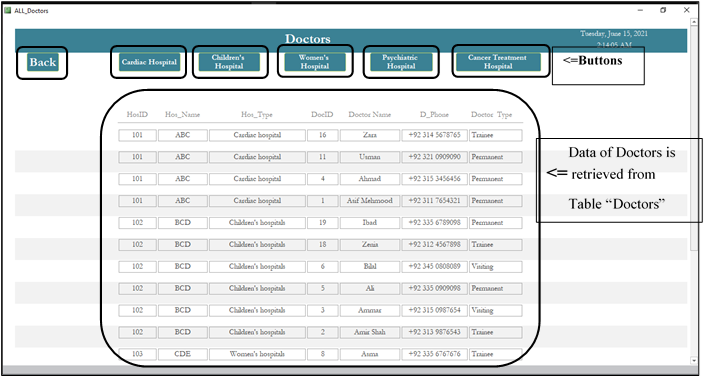Click the DocID field showing 18
706x378 pixels.
click(322, 245)
